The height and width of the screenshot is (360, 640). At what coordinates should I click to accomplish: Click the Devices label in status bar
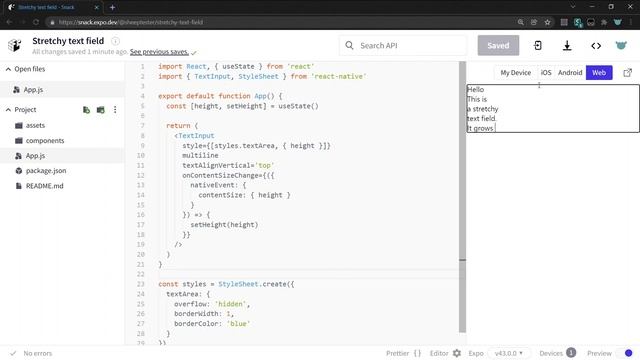[x=551, y=353]
